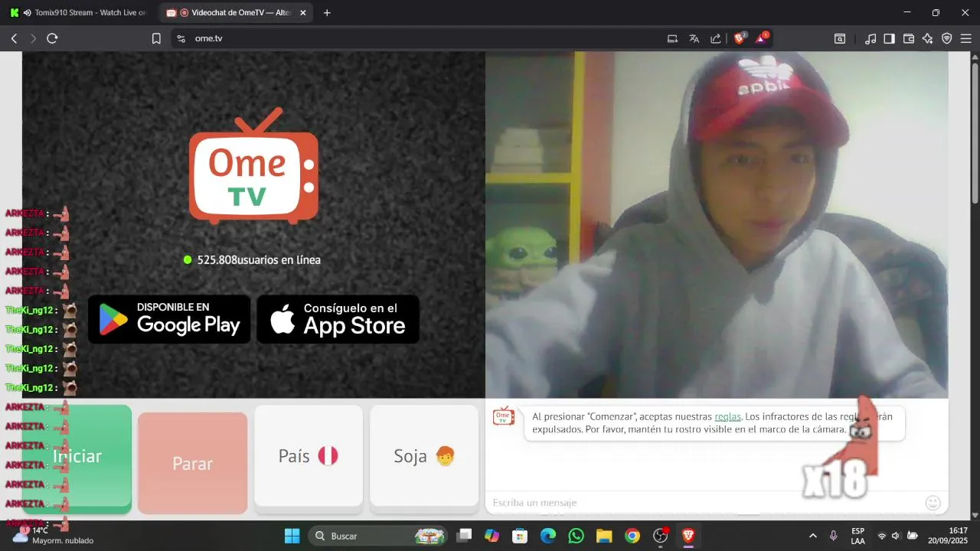
Task: Open the battery tray icon
Action: [x=913, y=536]
